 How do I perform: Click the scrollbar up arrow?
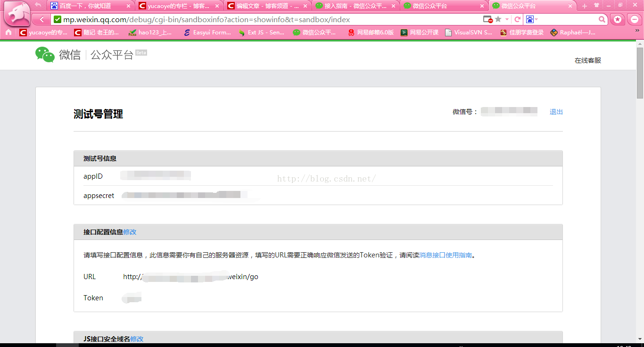tap(640, 43)
